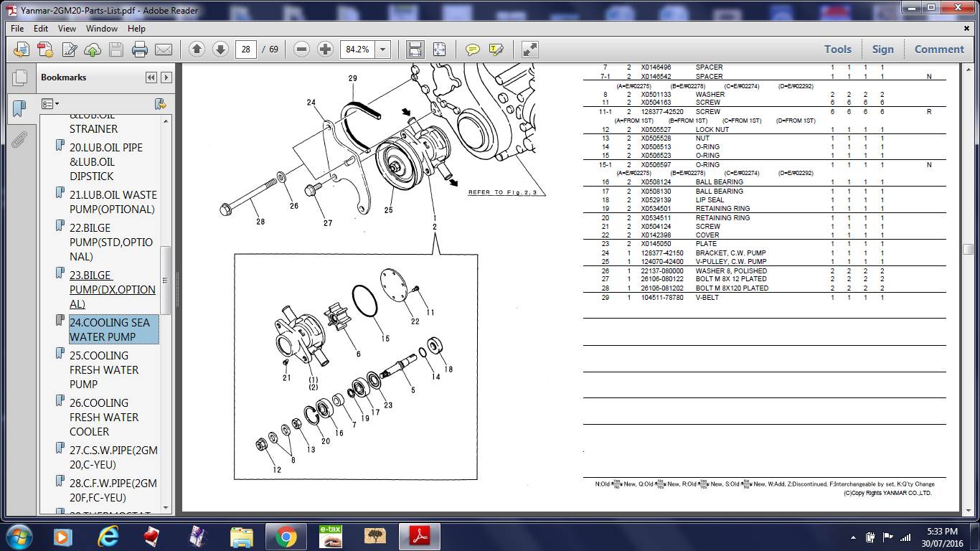Toggle fit one full page view
Viewport: 980px width, 551px height.
pos(438,50)
